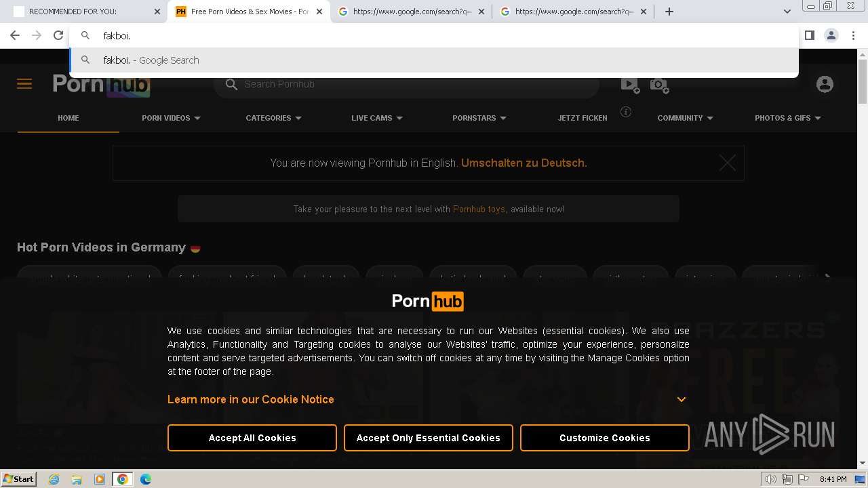Screen dimensions: 868x488
Task: Click the magnifier icon in the site search box
Action: click(231, 84)
